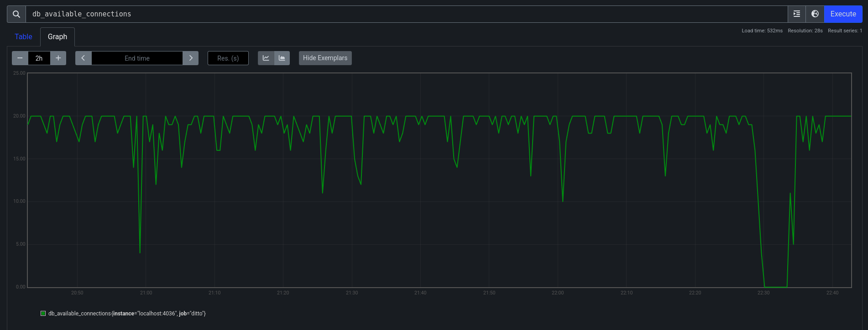
Task: Go to previous end time
Action: coord(84,58)
